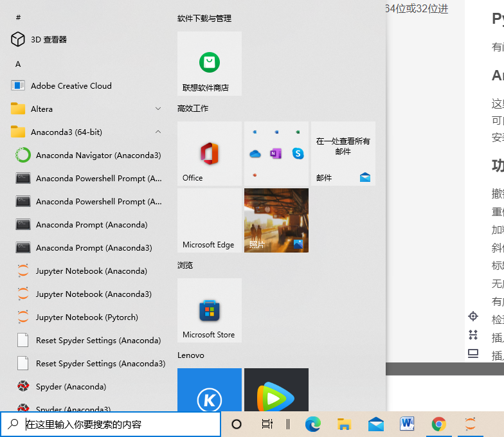Collapse Anaconda3 (64-bit) folder chevron
Image resolution: width=504 pixels, height=437 pixels.
coord(158,132)
